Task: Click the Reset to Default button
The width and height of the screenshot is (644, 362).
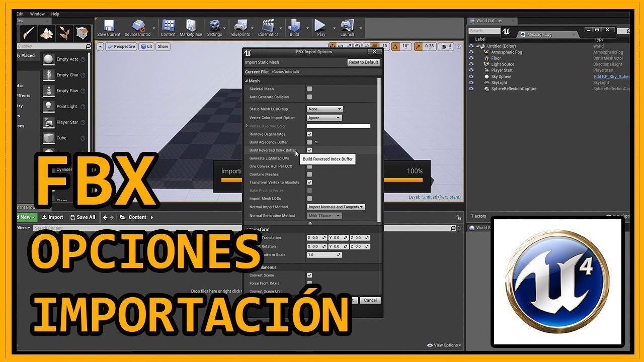Action: [364, 62]
